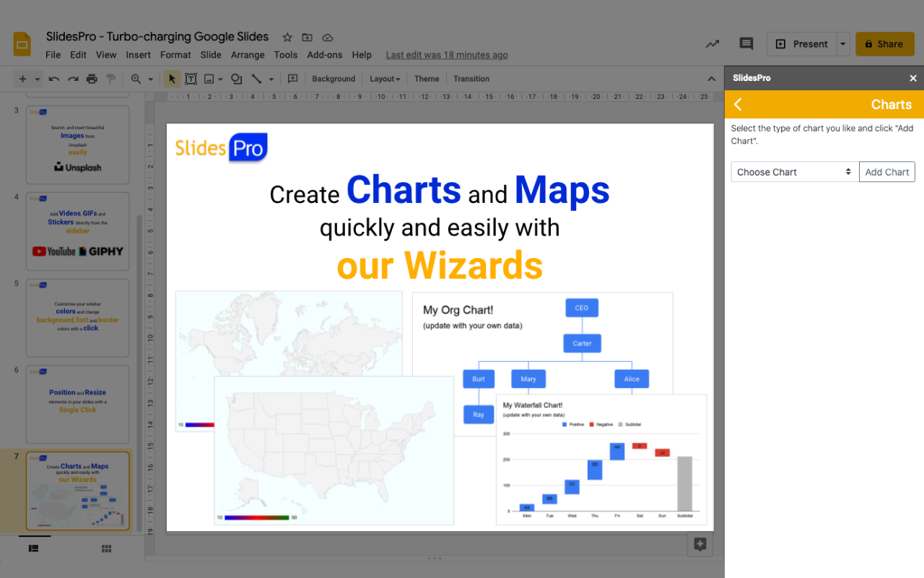
Task: Click the presentation title text
Action: (x=157, y=37)
